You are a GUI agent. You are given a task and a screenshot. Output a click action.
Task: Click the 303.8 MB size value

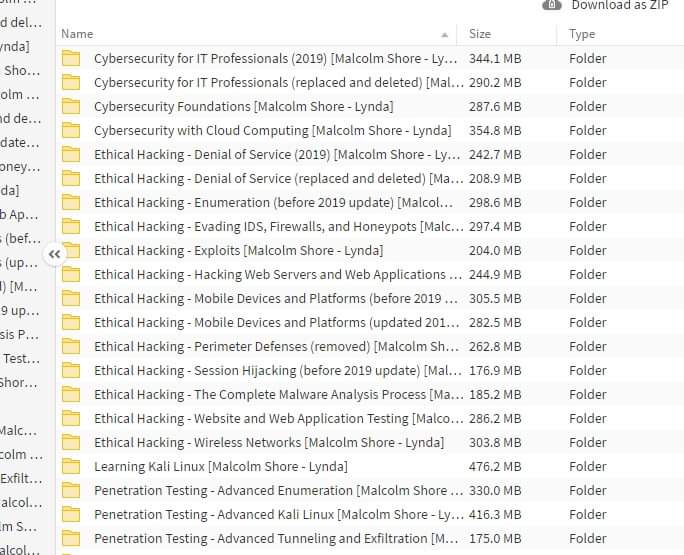click(495, 442)
